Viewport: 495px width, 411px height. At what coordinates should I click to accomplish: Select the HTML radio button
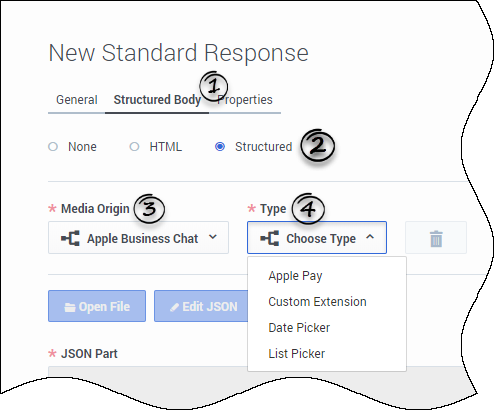point(134,147)
